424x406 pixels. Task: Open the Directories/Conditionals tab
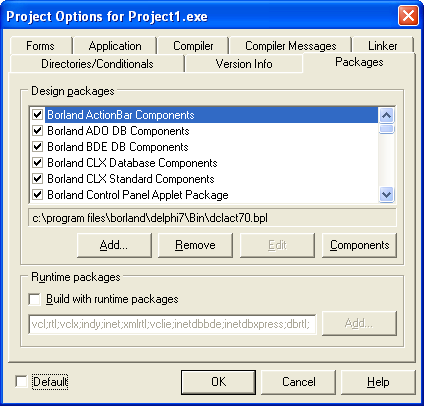(97, 64)
